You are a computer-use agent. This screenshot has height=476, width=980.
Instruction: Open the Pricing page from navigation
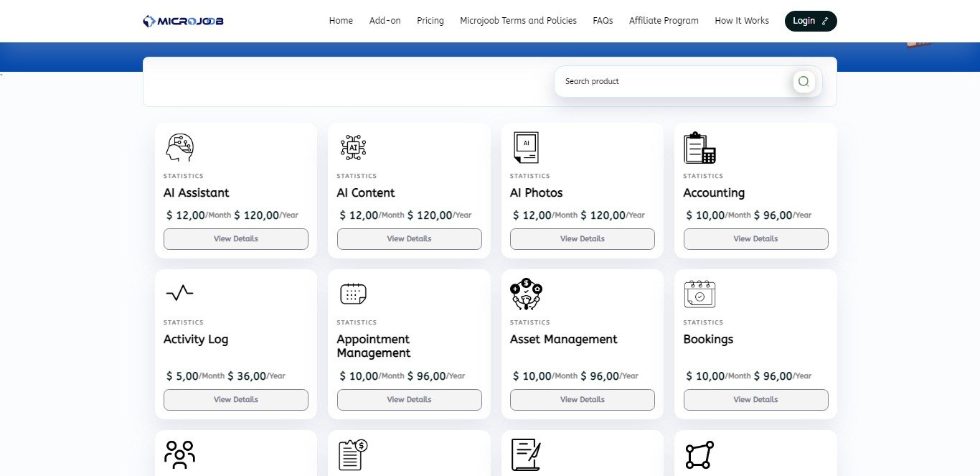(430, 21)
